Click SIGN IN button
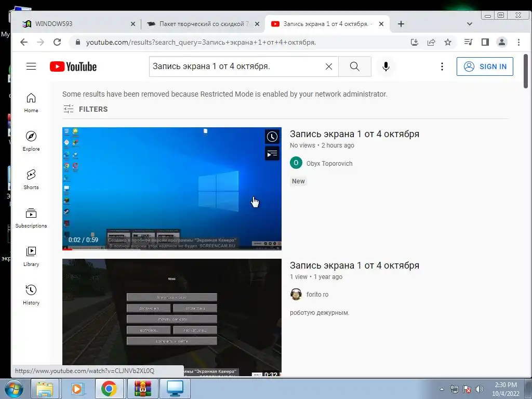Image resolution: width=532 pixels, height=399 pixels. 485,66
